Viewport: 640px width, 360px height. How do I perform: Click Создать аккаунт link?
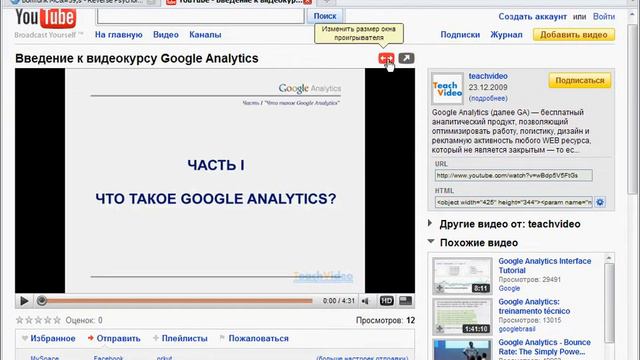[x=532, y=17]
